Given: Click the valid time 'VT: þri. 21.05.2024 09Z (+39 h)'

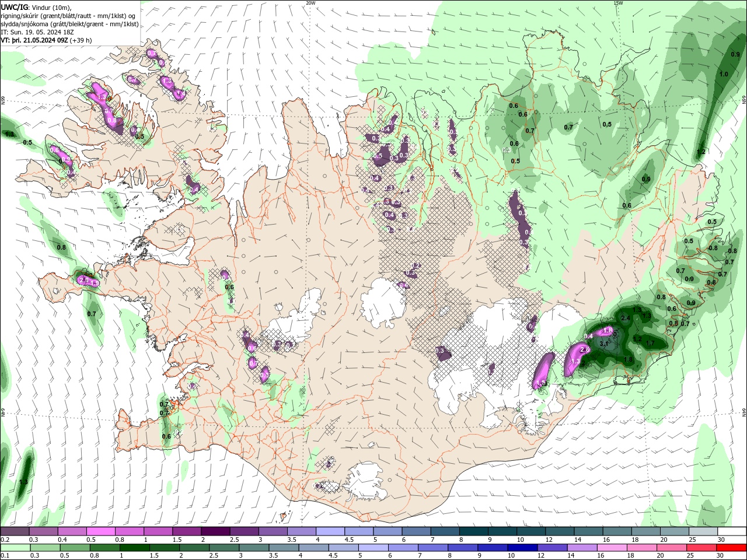Looking at the screenshot, I should click(x=46, y=40).
